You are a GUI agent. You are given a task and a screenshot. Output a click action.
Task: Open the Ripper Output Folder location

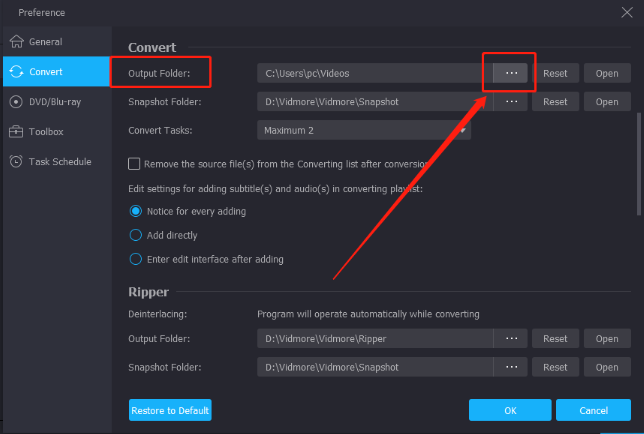607,338
